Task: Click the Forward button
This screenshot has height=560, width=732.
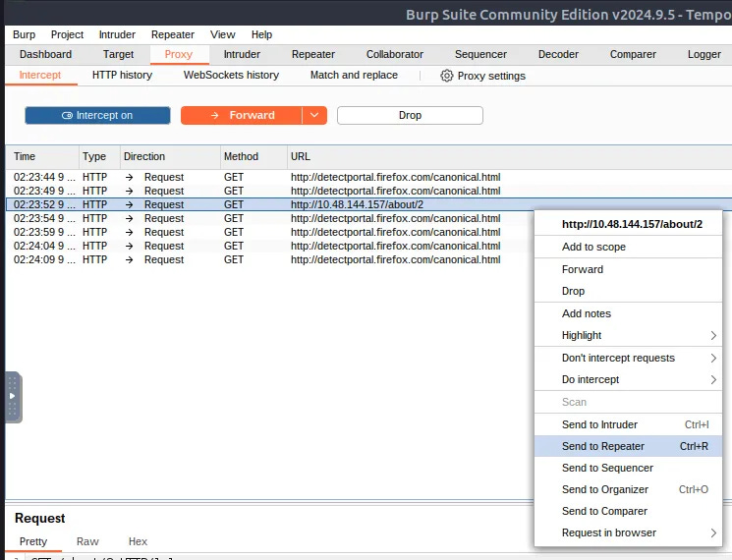Action: click(242, 115)
